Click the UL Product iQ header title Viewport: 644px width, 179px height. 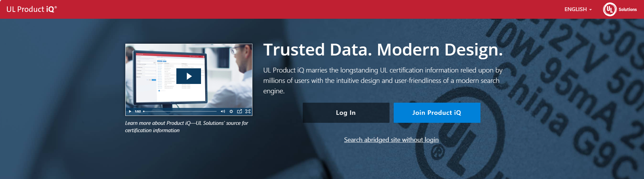[32, 9]
